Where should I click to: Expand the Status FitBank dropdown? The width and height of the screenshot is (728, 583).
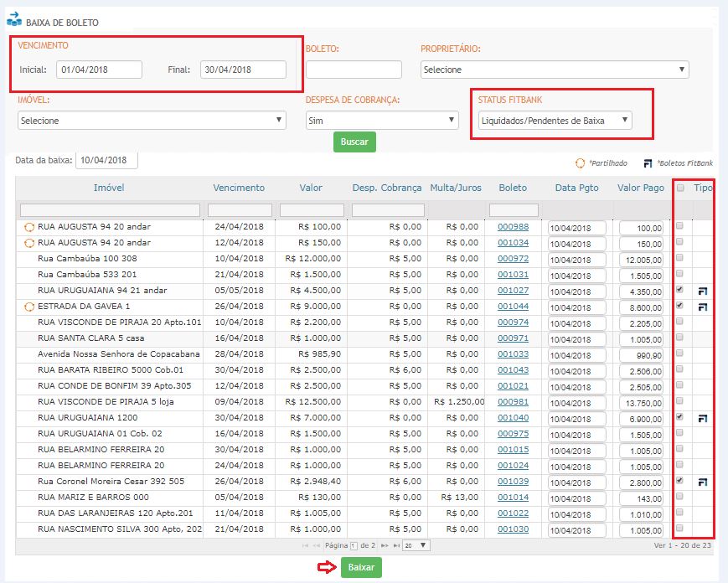tap(555, 121)
